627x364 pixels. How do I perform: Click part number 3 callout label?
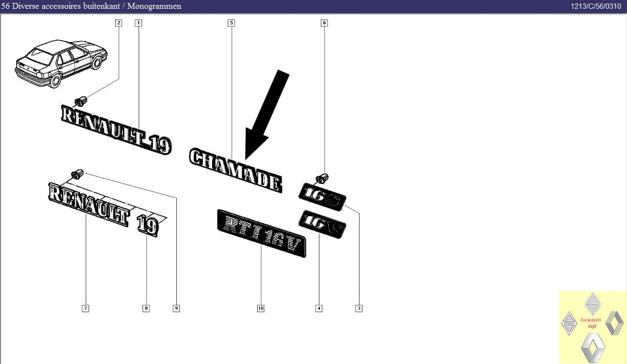[x=359, y=308]
